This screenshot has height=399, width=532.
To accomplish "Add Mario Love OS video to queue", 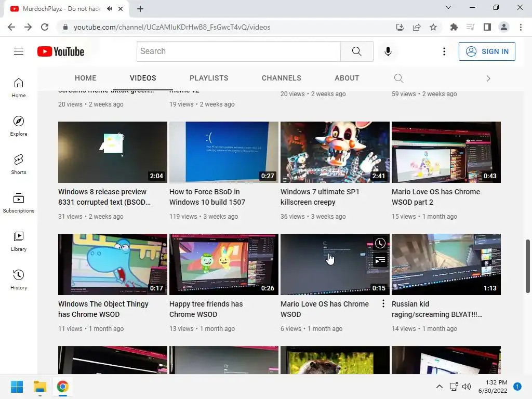I will coord(380,260).
